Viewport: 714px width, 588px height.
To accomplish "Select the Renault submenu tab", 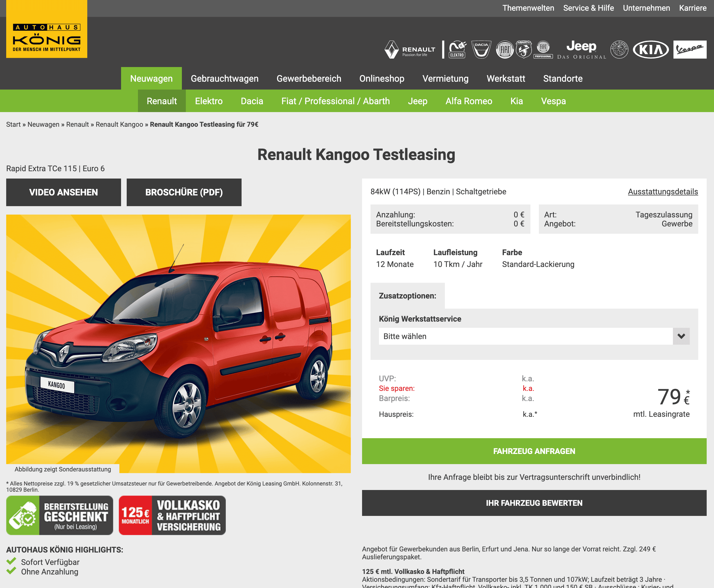I will pos(162,101).
